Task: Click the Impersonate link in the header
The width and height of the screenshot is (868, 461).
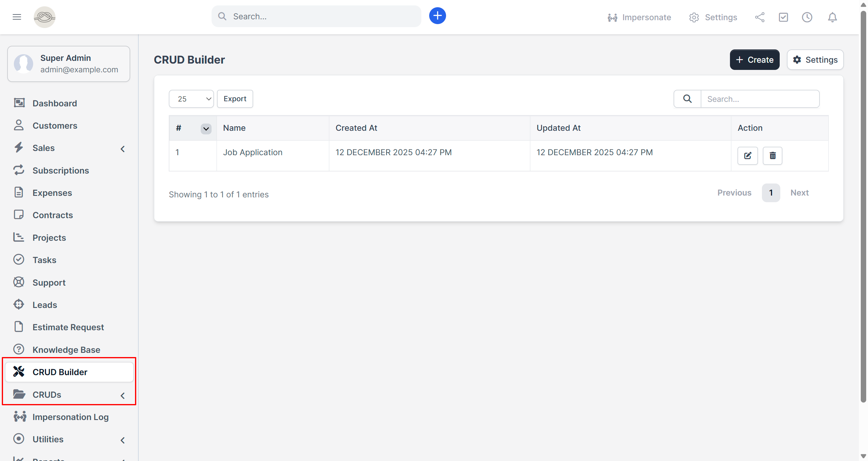Action: (x=639, y=17)
